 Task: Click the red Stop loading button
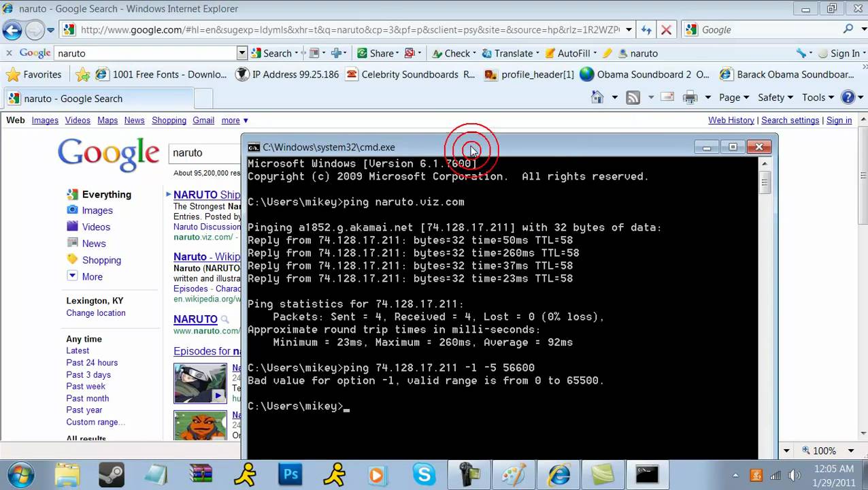click(666, 30)
